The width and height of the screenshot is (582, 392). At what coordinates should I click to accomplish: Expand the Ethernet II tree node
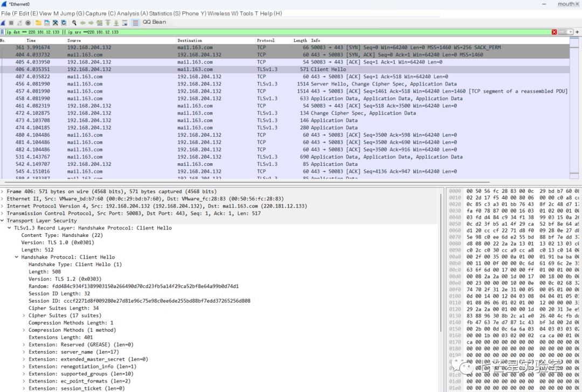point(2,199)
